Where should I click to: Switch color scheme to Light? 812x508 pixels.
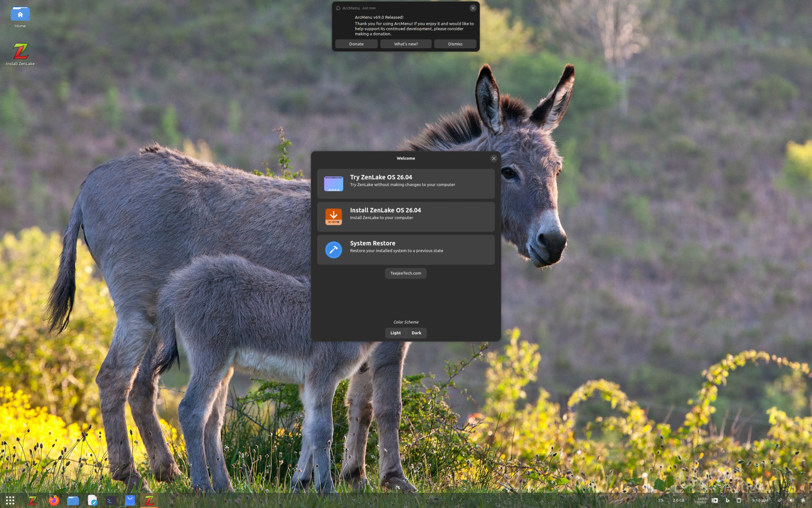(x=396, y=333)
